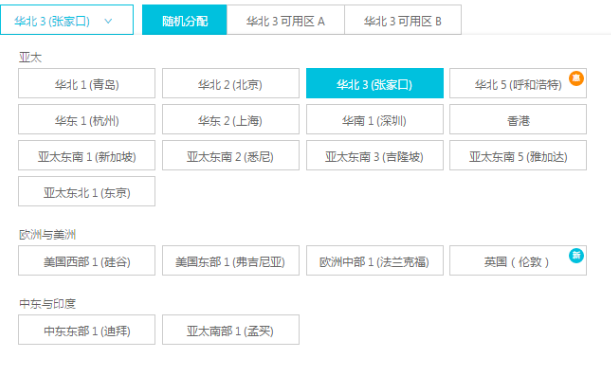Select 中东东部 1 (迪拜) region
611x377 pixels.
(87, 330)
